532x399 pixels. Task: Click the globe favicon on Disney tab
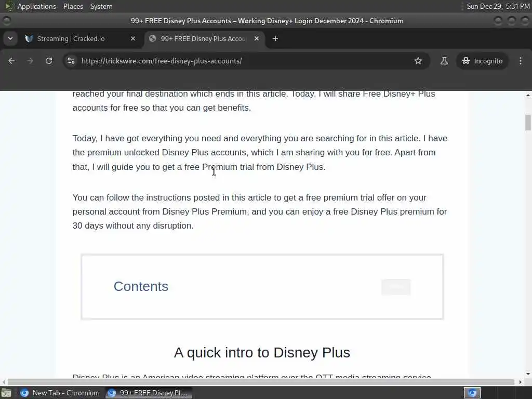pos(152,38)
